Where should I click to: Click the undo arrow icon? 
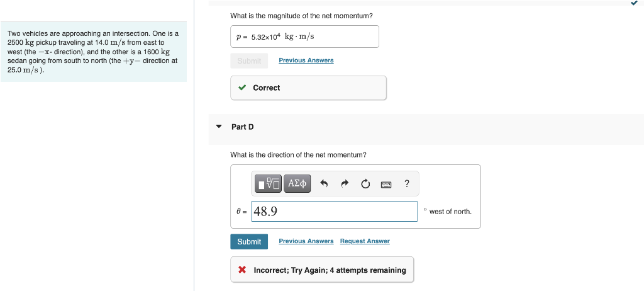pos(324,183)
